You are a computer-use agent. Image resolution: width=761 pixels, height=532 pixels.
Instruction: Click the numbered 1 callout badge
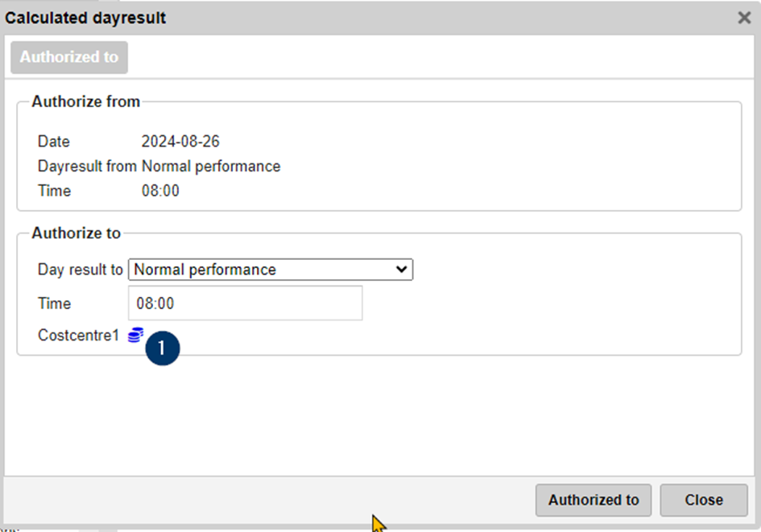[163, 348]
